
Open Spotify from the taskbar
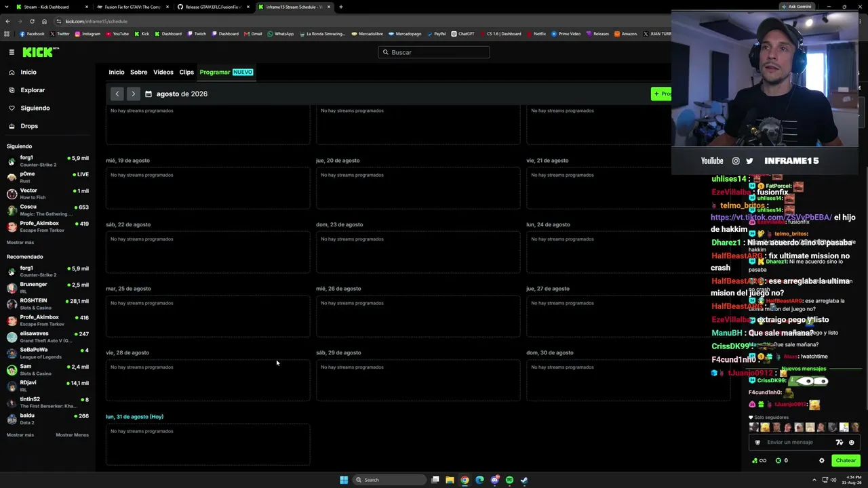[x=509, y=480]
